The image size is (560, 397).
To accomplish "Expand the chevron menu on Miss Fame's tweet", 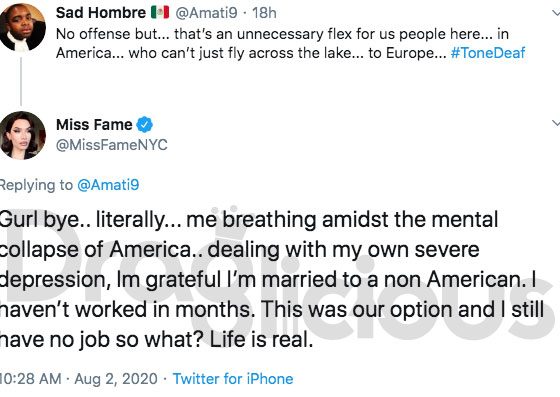I will [x=556, y=123].
